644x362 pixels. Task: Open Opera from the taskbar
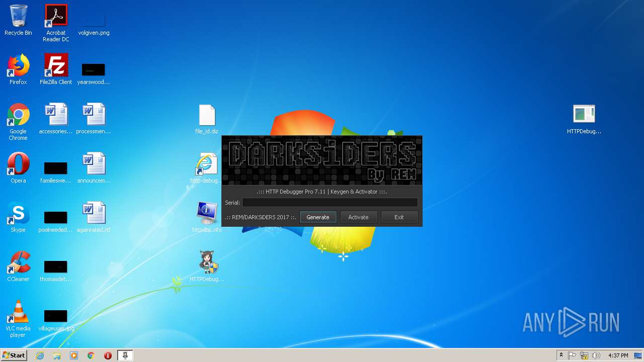pyautogui.click(x=108, y=355)
